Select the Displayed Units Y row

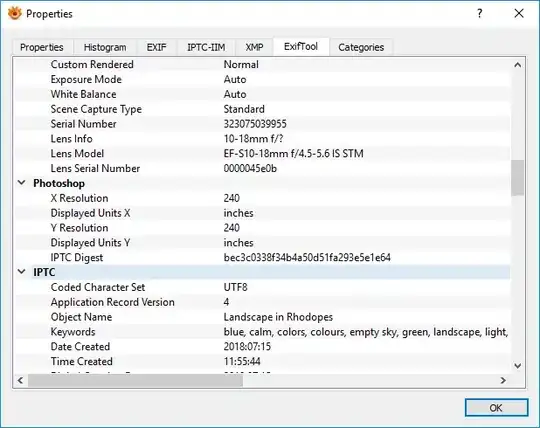click(x=262, y=242)
